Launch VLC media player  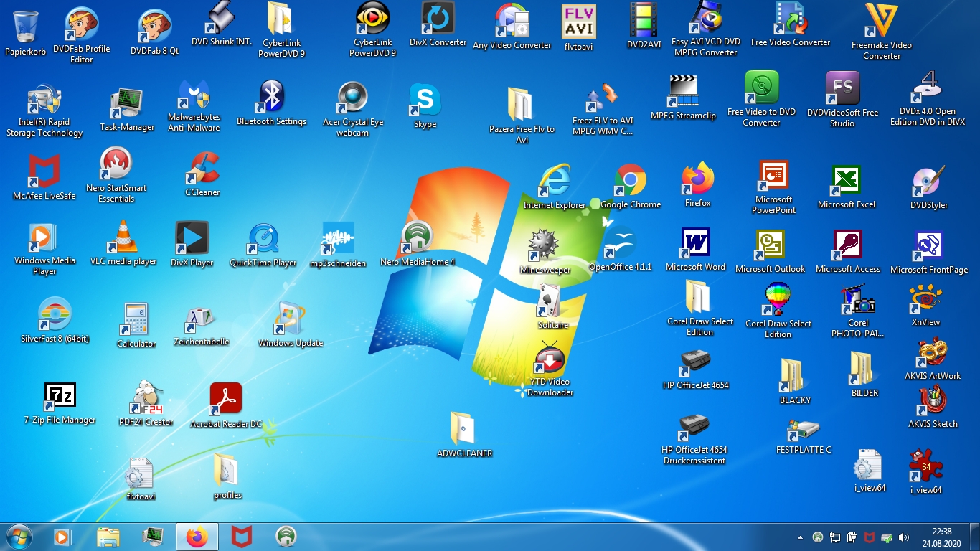click(x=122, y=237)
